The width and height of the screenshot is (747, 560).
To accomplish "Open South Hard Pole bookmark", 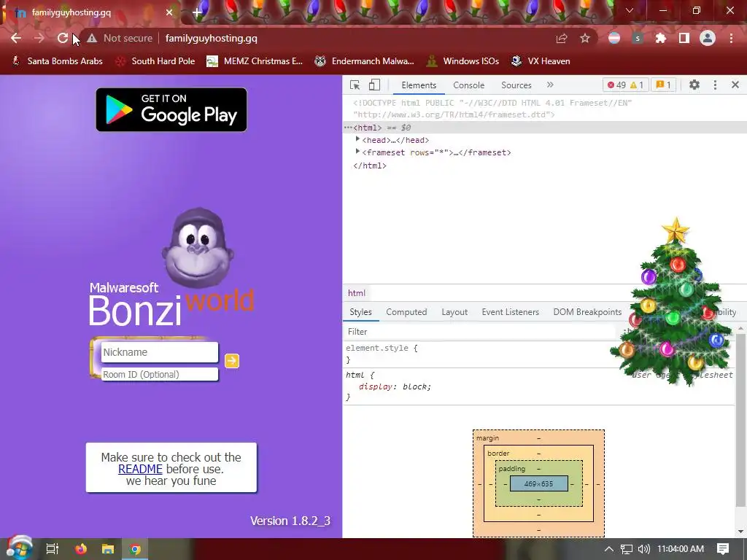I will [x=156, y=61].
